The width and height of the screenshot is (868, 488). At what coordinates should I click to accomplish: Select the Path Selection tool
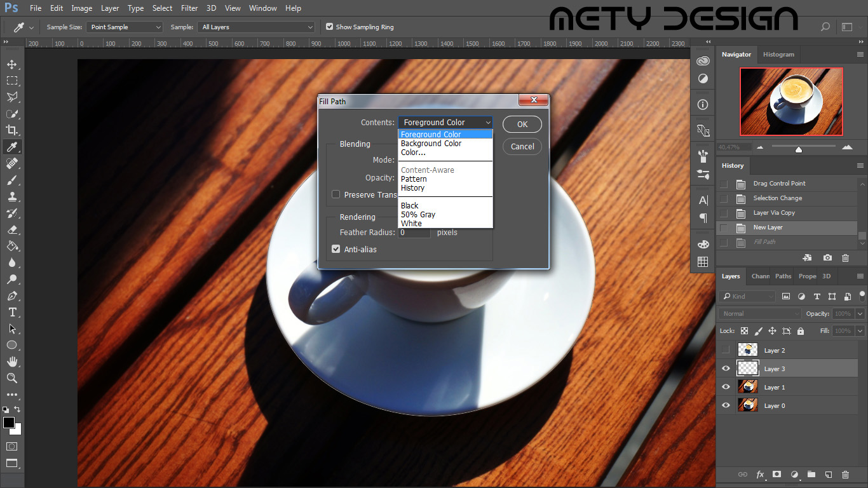[11, 329]
